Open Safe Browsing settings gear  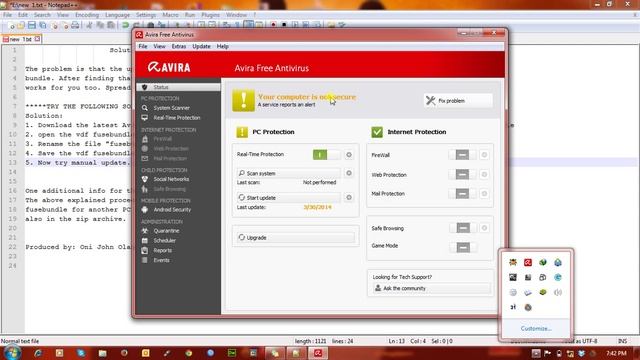(484, 228)
